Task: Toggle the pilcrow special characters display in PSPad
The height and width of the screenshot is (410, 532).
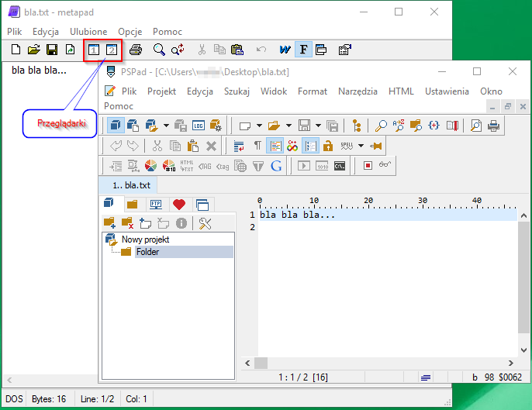Action: pos(257,146)
